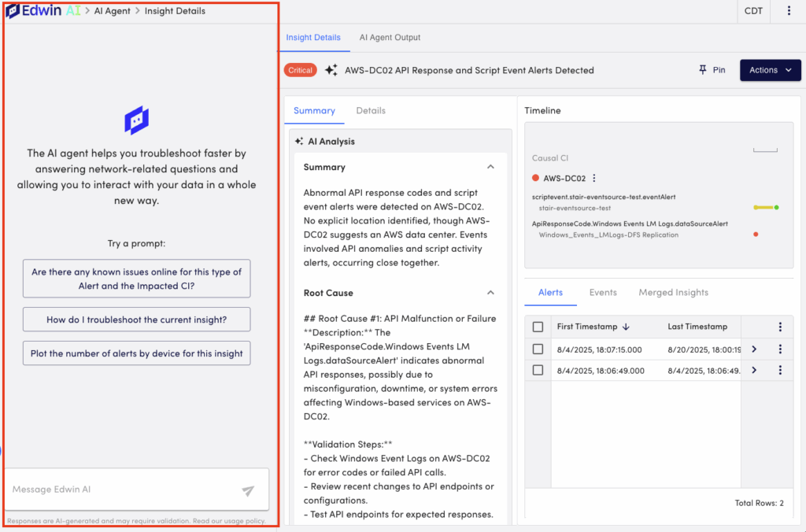Check the 8/4/2025, 18:07:15.000 alert row
806x532 pixels.
[538, 349]
